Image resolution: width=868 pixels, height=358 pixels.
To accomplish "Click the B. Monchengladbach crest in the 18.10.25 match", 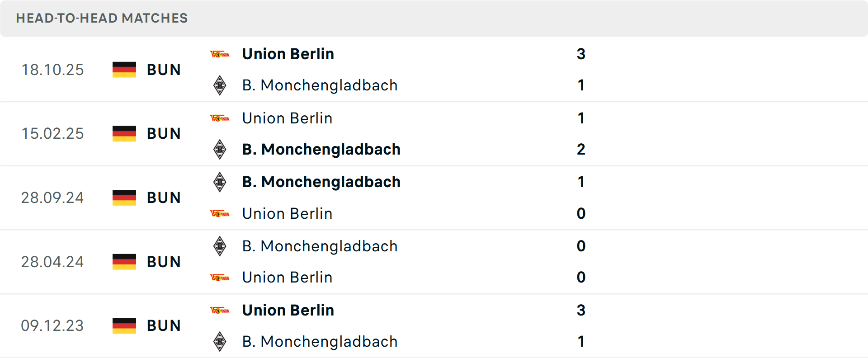I will click(x=220, y=85).
